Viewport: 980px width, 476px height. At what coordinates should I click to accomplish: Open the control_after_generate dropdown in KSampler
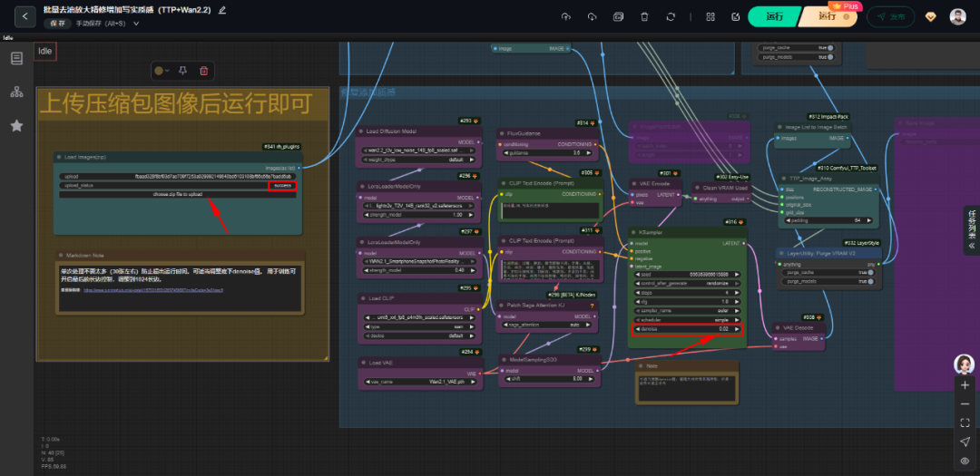688,283
